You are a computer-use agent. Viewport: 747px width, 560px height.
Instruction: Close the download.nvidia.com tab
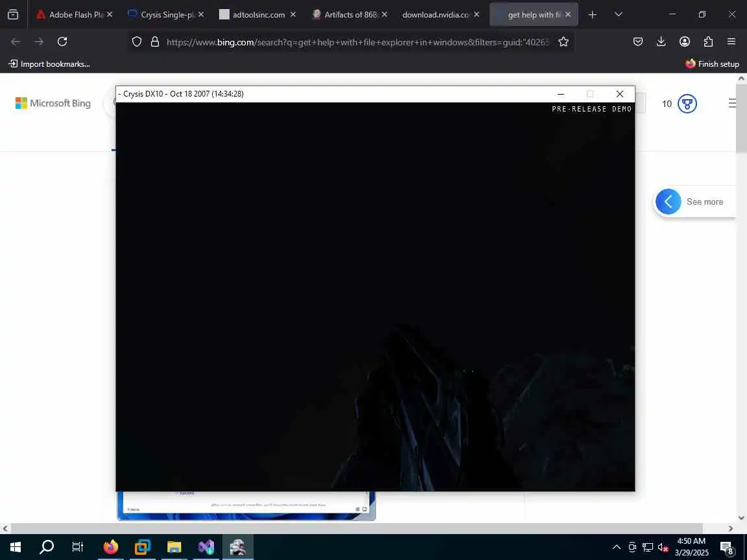click(x=477, y=15)
